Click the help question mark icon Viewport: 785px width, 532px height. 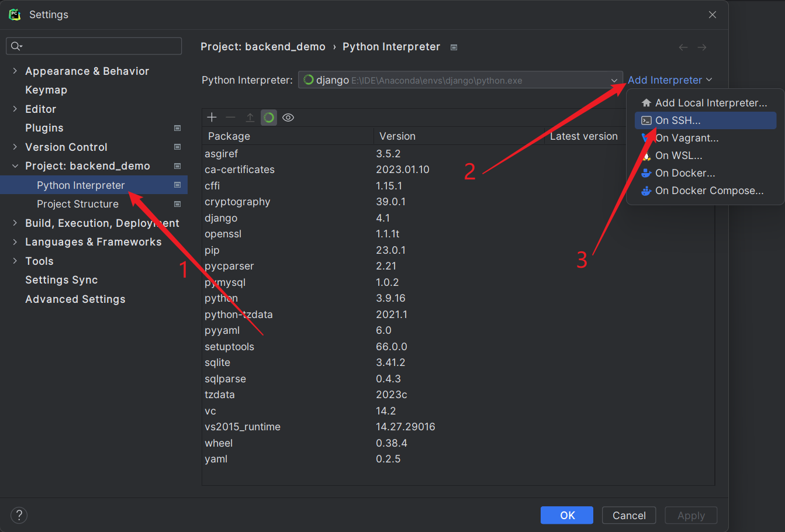pyautogui.click(x=19, y=515)
